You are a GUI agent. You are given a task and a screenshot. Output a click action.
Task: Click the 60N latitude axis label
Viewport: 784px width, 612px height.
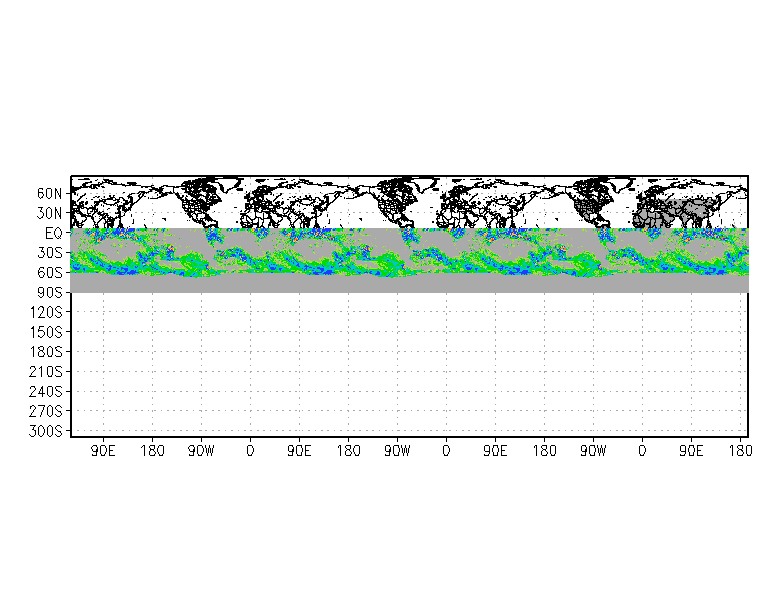(49, 194)
